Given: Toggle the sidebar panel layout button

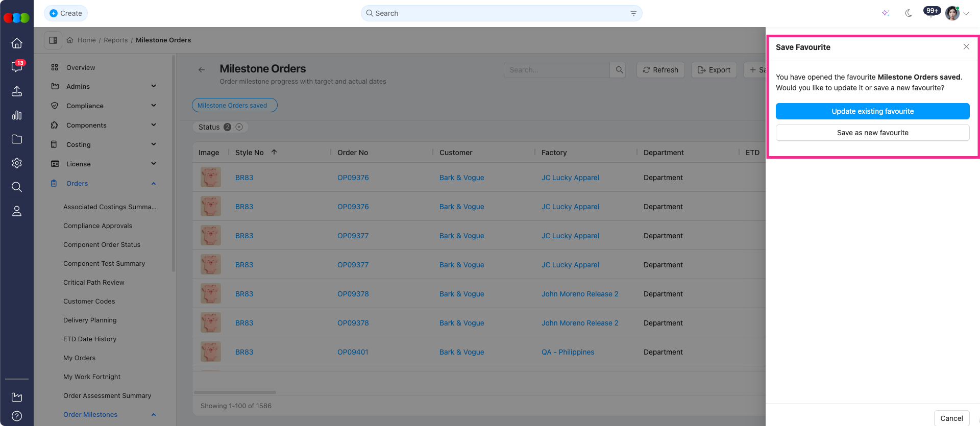Looking at the screenshot, I should [53, 40].
